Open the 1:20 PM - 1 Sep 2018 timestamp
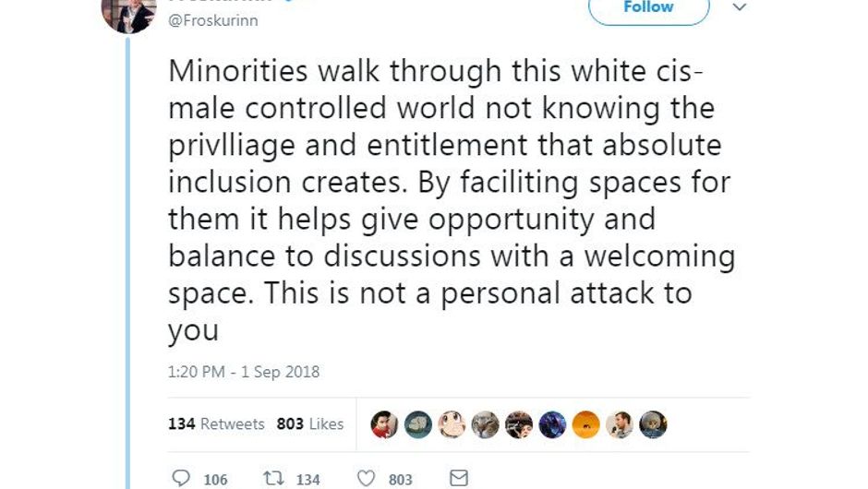This screenshot has height=489, width=868. [x=244, y=372]
